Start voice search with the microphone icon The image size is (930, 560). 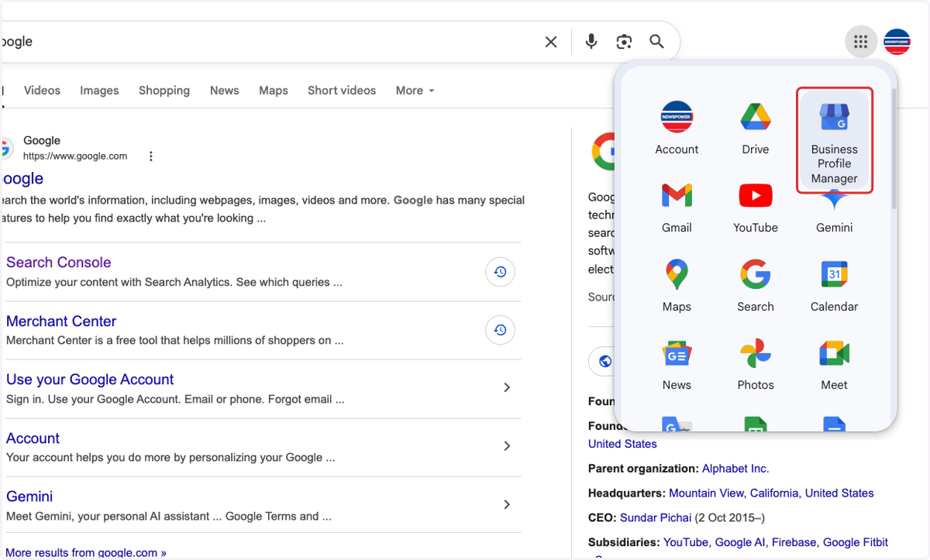[591, 42]
